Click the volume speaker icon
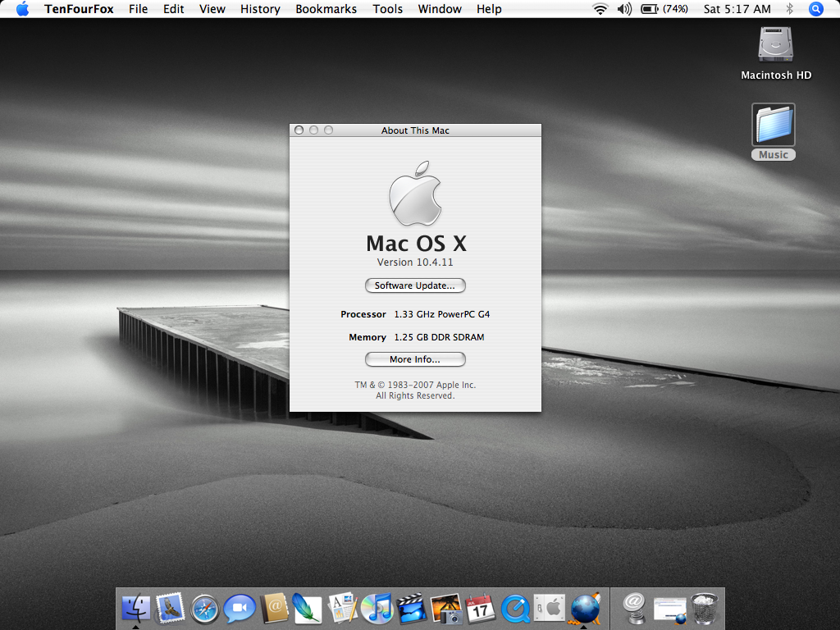Image resolution: width=840 pixels, height=630 pixels. pyautogui.click(x=624, y=9)
